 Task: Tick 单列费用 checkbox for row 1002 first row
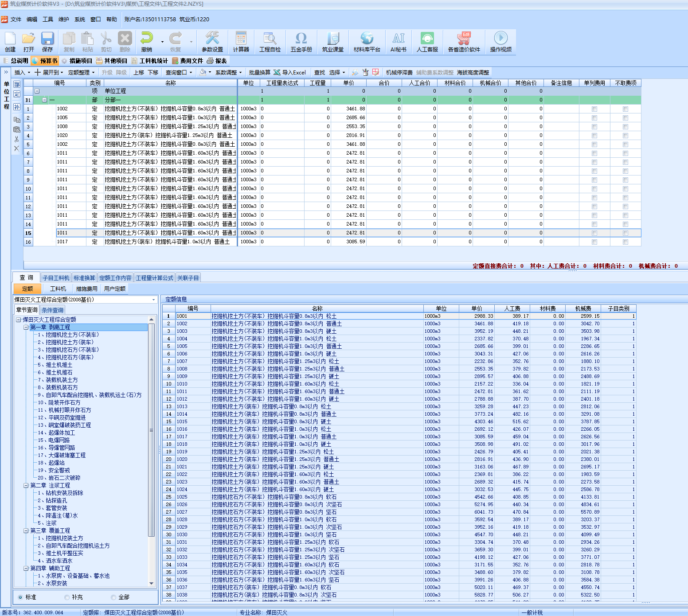pyautogui.click(x=594, y=109)
